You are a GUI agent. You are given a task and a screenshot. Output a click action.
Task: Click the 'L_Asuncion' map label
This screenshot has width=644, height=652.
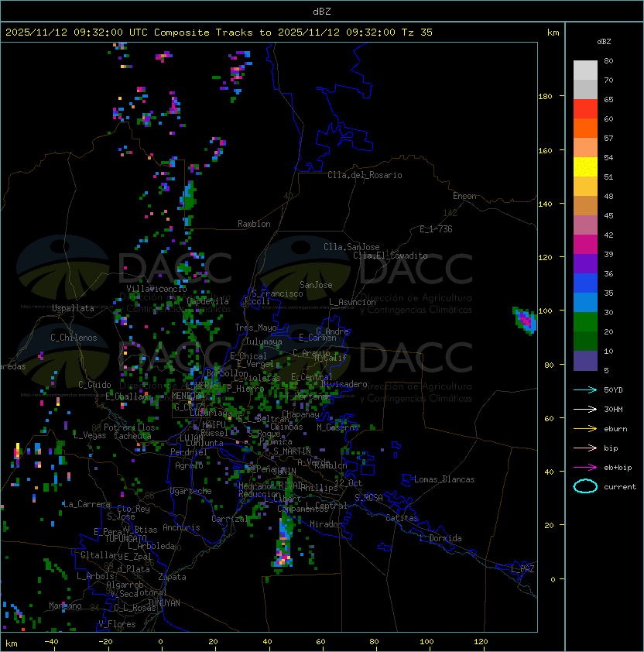[352, 302]
